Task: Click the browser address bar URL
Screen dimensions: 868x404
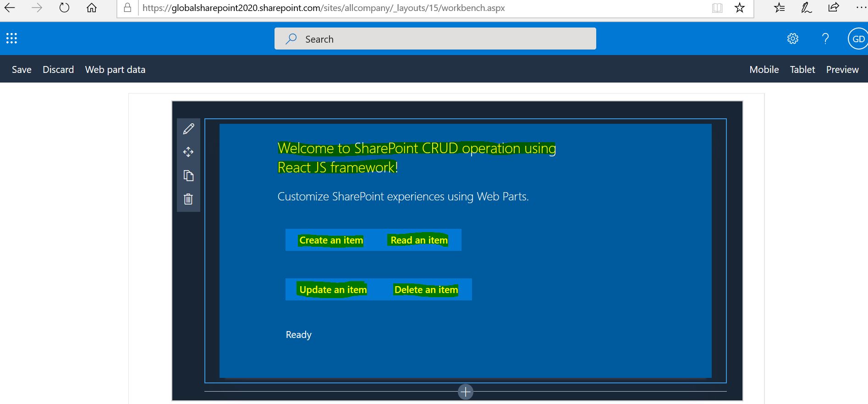Action: (x=324, y=8)
